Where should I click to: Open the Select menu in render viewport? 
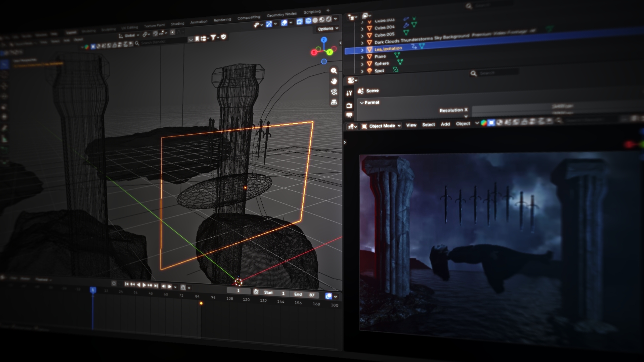[428, 125]
